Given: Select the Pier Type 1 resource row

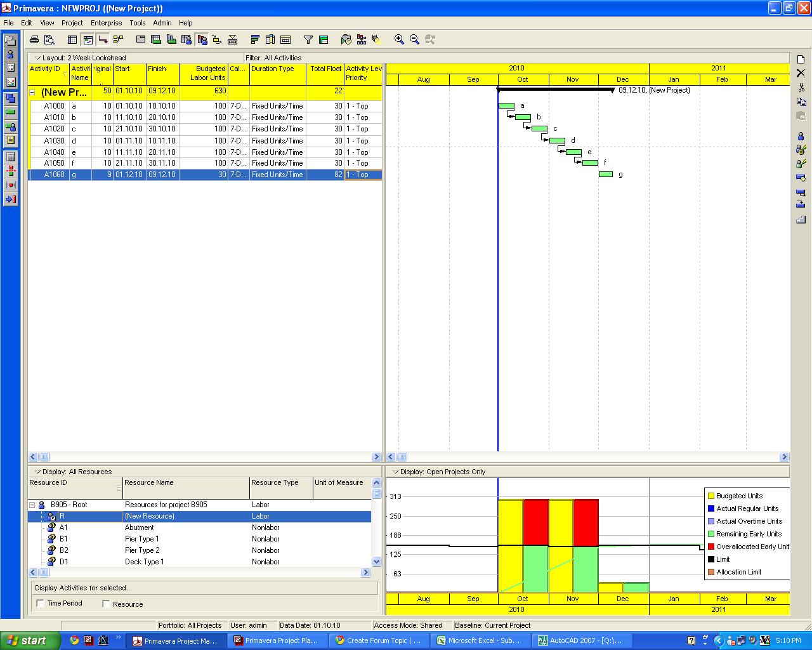Looking at the screenshot, I should click(200, 539).
